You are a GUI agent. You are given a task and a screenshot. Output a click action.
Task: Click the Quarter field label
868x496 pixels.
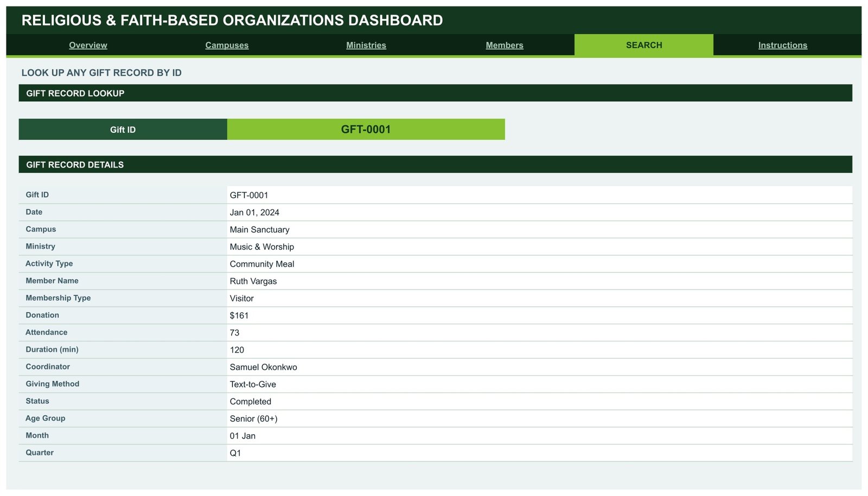click(x=40, y=453)
